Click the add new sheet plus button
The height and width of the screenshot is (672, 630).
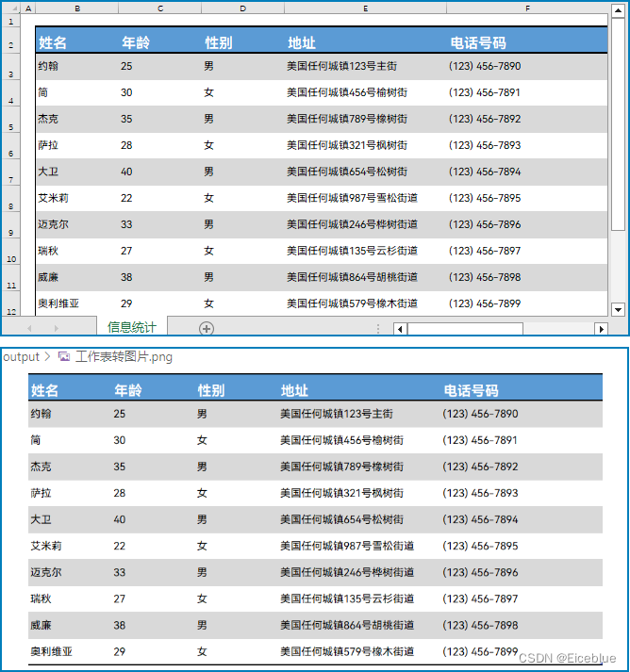coord(207,328)
